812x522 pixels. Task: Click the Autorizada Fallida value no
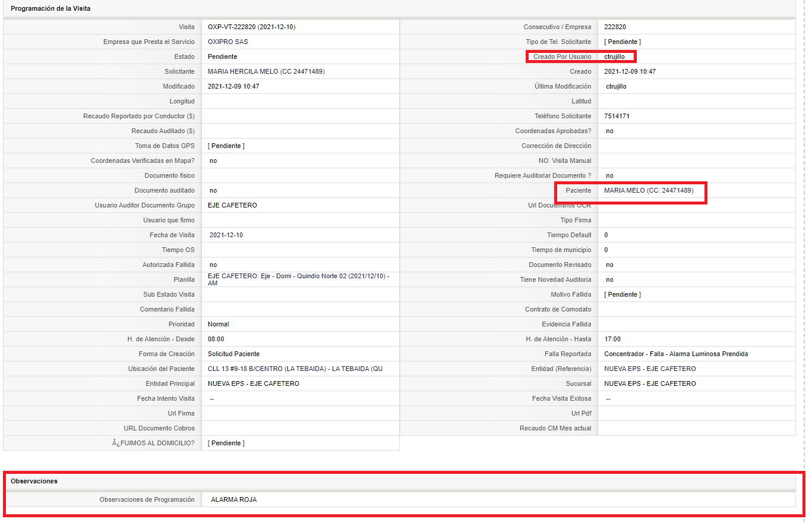[213, 265]
